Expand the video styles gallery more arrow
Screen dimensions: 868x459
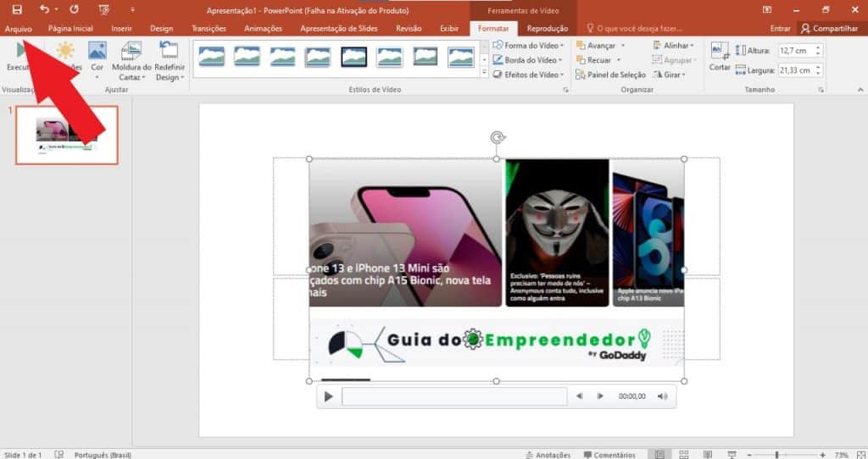(484, 72)
